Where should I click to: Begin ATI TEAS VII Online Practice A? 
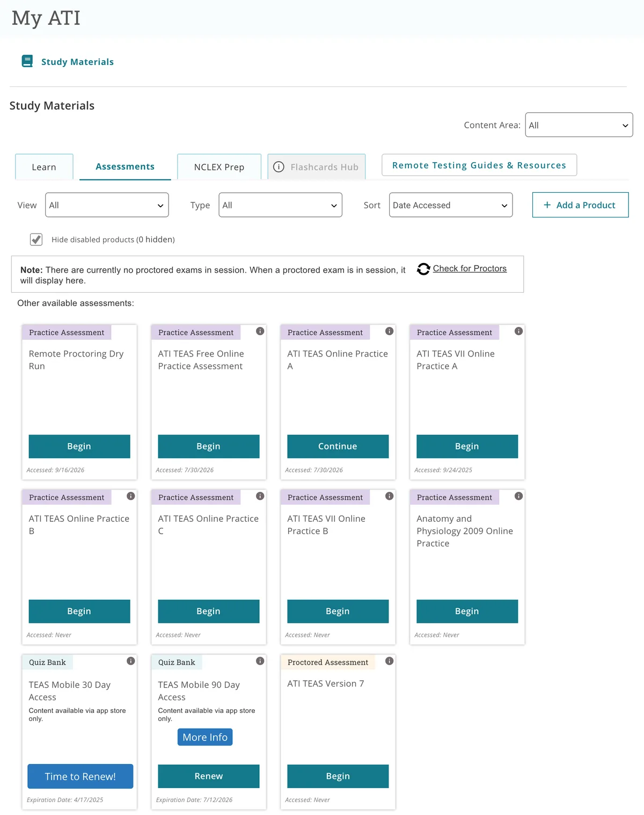point(467,446)
